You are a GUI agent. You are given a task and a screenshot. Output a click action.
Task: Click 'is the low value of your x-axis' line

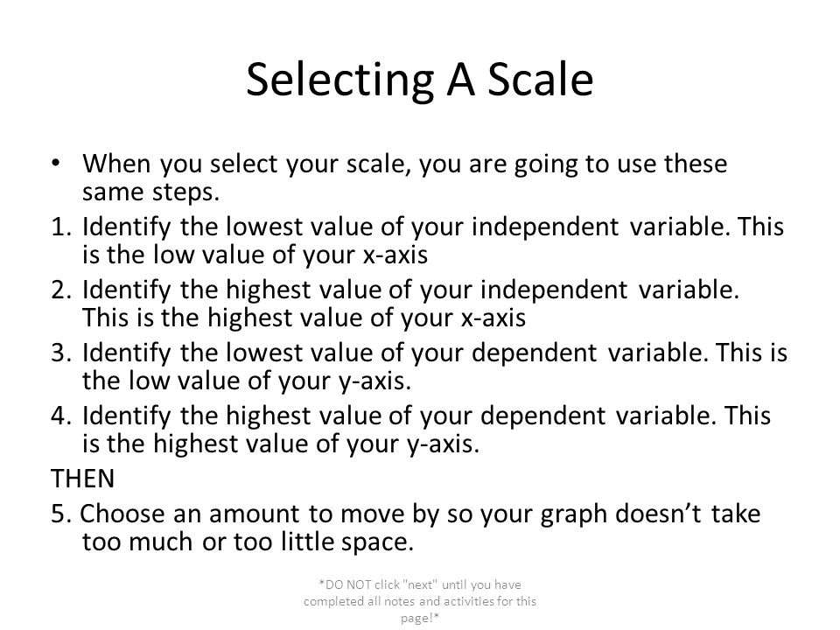click(255, 255)
